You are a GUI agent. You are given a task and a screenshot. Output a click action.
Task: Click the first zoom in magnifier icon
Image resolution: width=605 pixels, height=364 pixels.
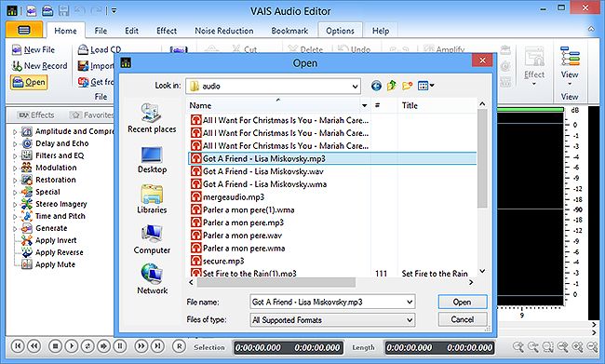click(518, 346)
